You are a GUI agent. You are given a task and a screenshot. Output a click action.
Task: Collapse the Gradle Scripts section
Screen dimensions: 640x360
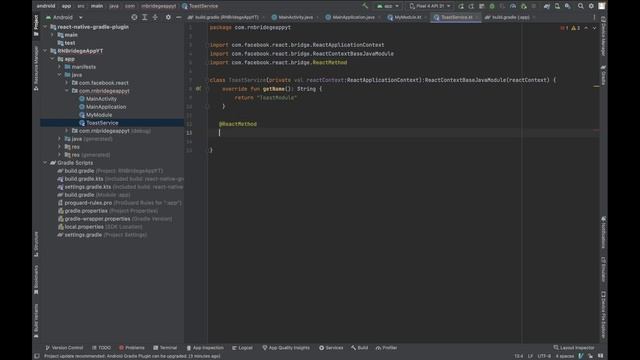click(x=45, y=163)
